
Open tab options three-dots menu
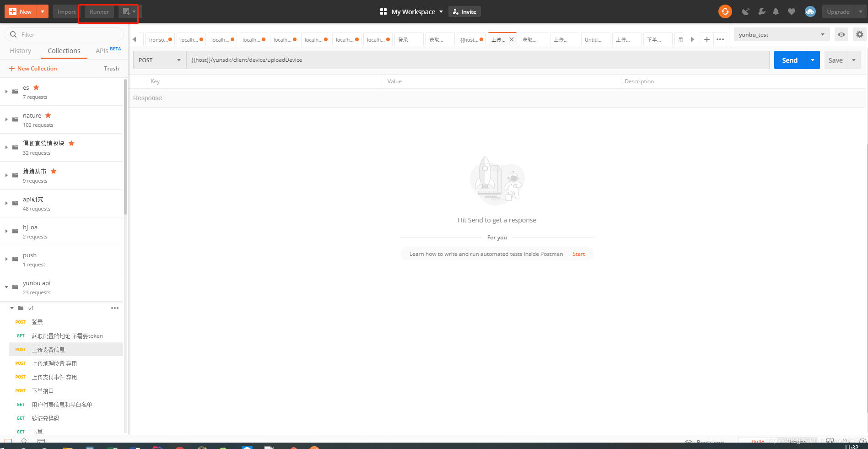coord(720,39)
